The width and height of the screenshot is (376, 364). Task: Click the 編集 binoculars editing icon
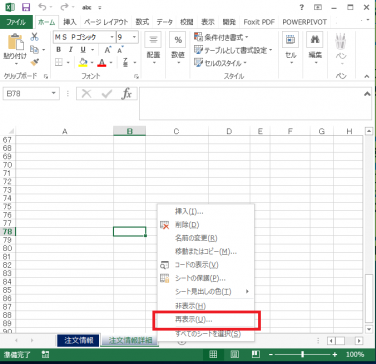[315, 40]
